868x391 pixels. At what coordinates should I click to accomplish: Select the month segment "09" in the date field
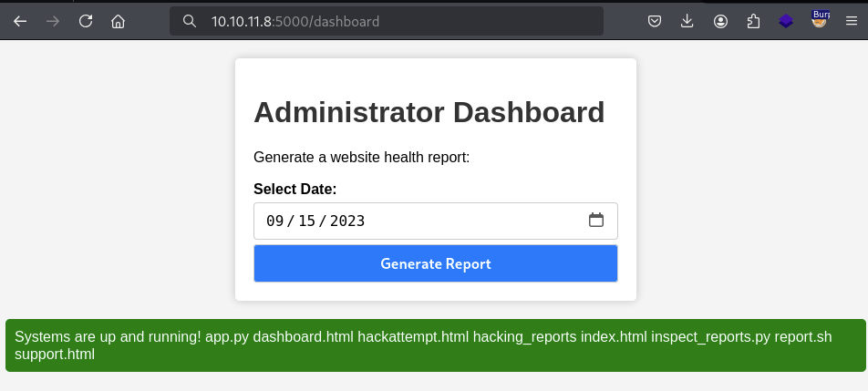(x=274, y=221)
